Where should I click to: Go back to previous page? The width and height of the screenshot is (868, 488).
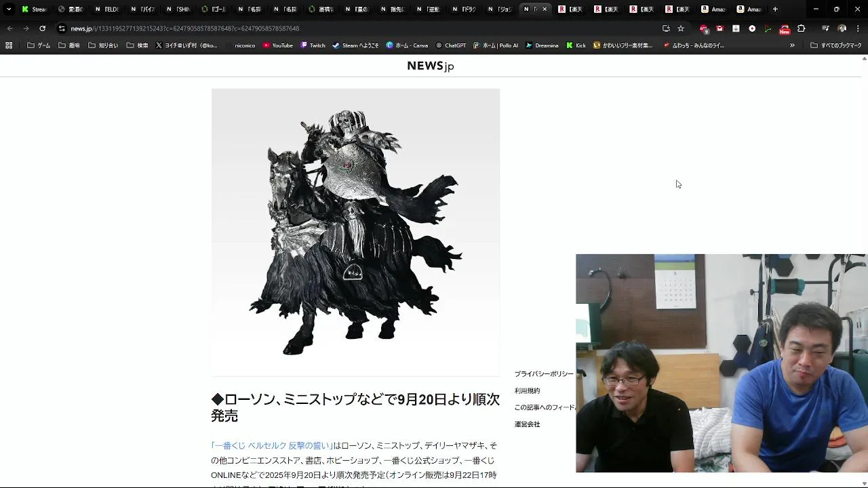(9, 28)
